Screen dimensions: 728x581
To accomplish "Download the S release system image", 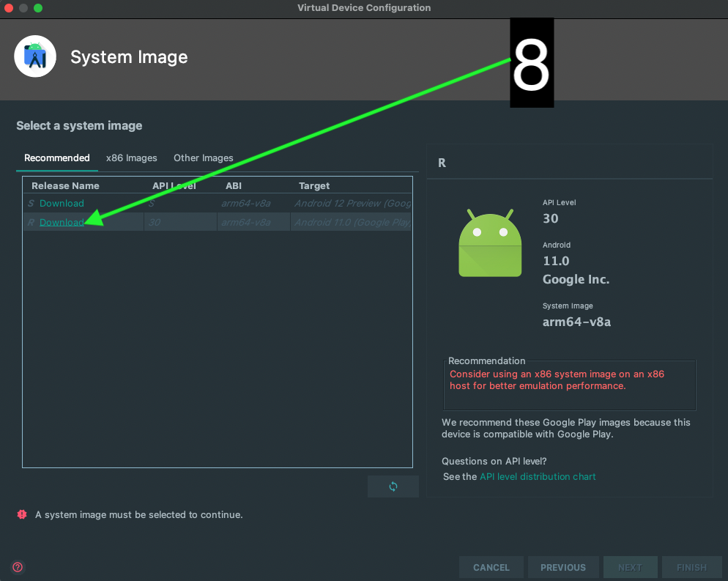I will (62, 204).
